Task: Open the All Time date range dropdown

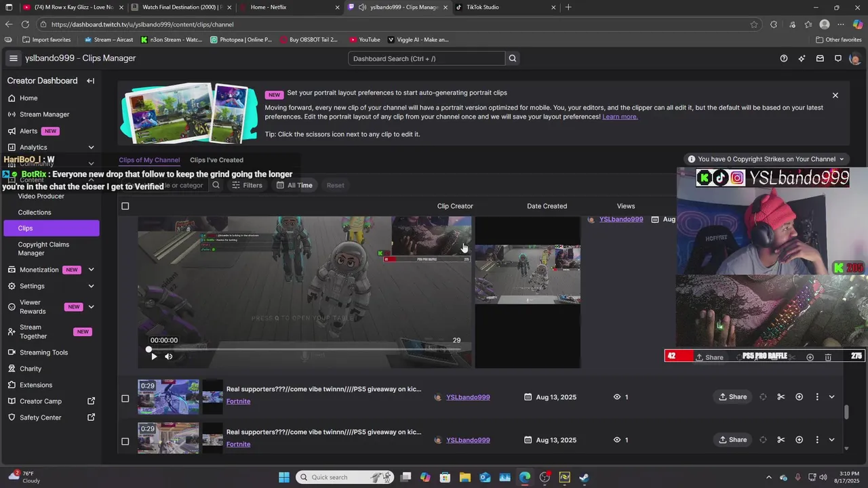Action: [x=294, y=185]
